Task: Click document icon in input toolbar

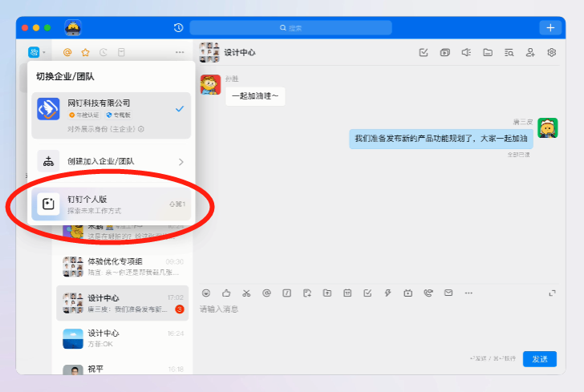Action: point(307,293)
